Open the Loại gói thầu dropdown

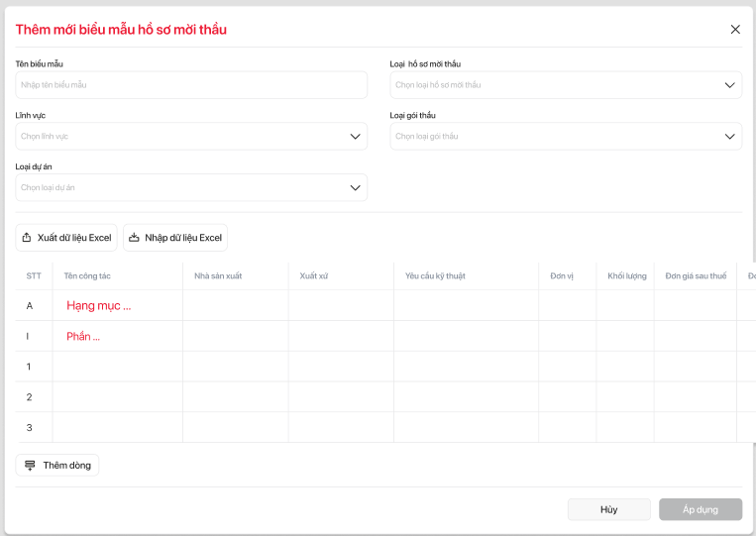(731, 137)
